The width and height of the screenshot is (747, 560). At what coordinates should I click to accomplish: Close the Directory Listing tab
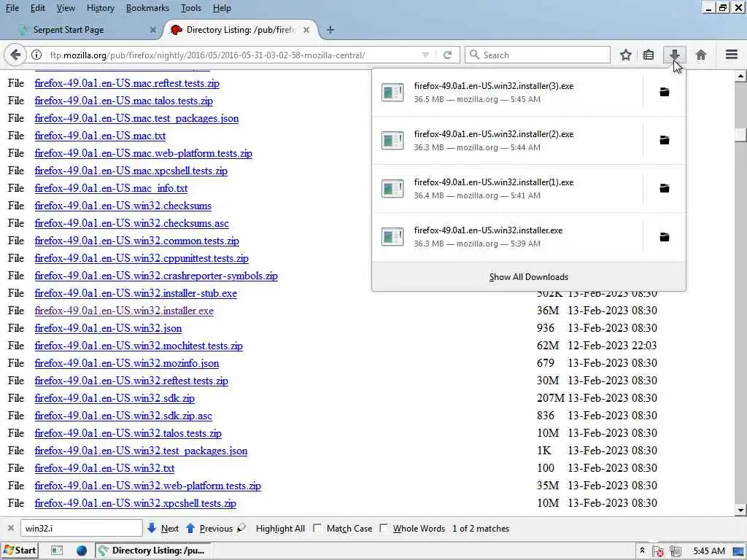click(306, 30)
